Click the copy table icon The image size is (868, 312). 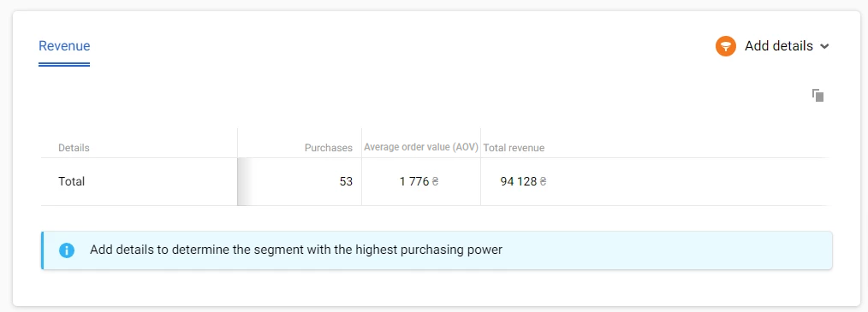(x=817, y=95)
